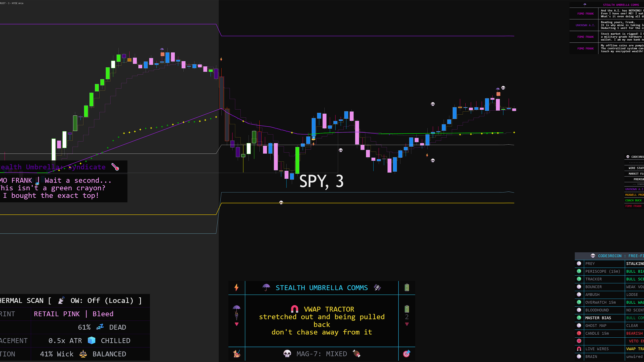Click the skull icon in the CODE3RECON table header
644x362 pixels.
pyautogui.click(x=593, y=256)
